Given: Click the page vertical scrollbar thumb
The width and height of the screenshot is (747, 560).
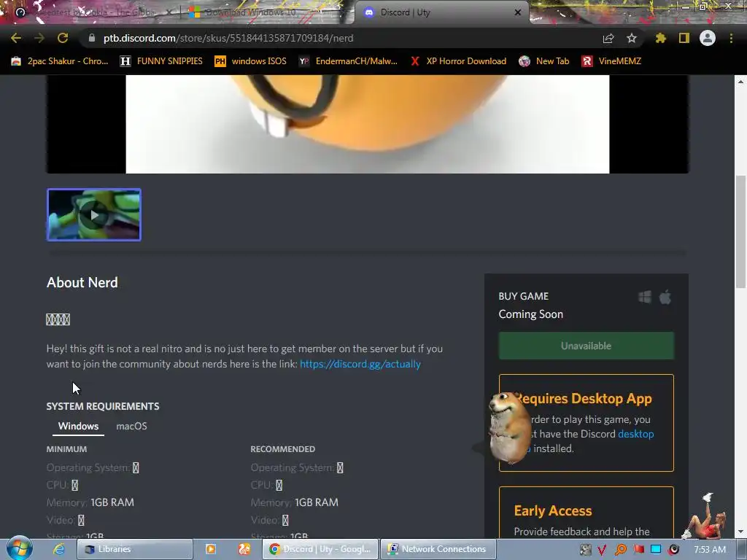Looking at the screenshot, I should [740, 231].
